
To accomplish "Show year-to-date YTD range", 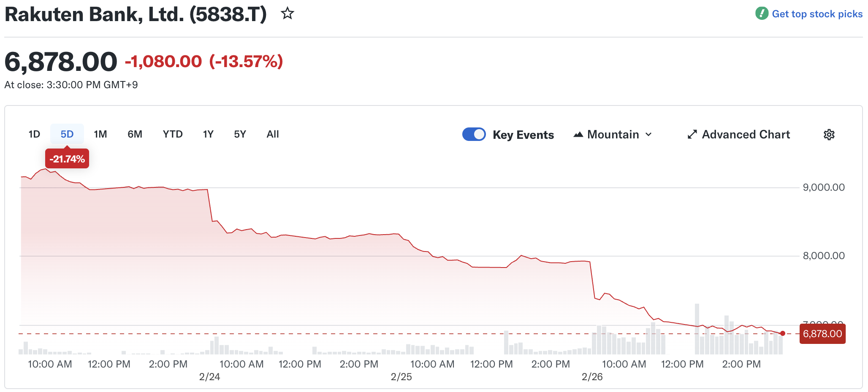I will pyautogui.click(x=173, y=134).
